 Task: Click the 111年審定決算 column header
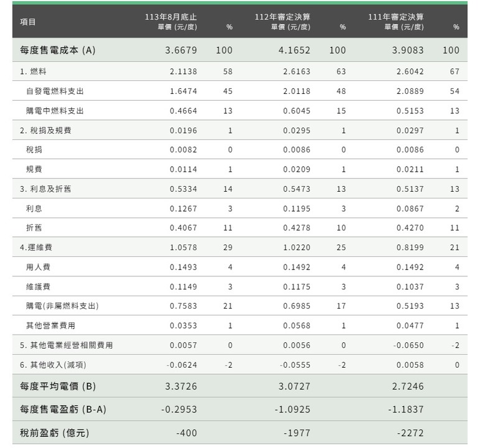click(x=395, y=17)
